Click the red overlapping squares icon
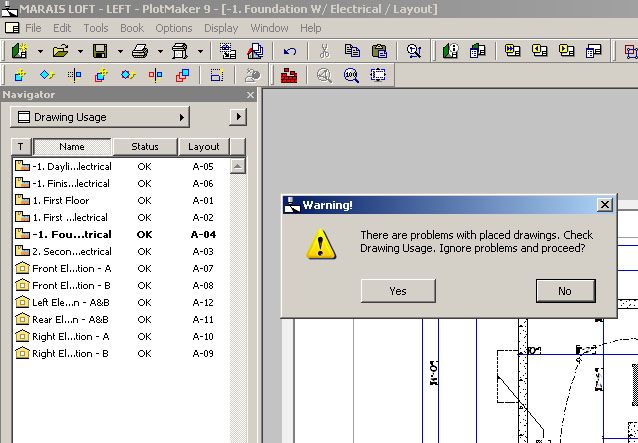This screenshot has height=443, width=638. pos(183,75)
